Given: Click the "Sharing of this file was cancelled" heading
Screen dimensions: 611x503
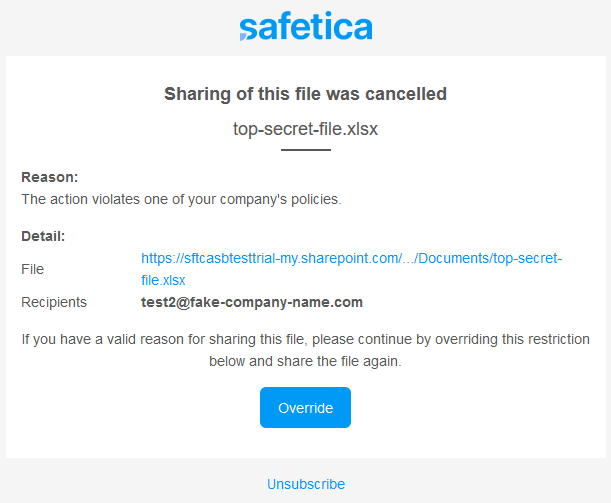Looking at the screenshot, I should tap(305, 94).
